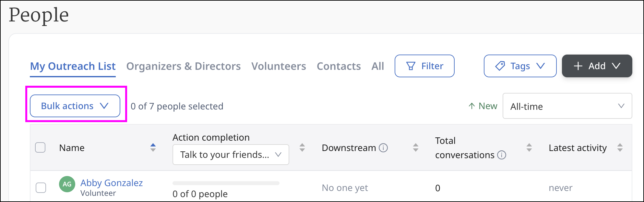
Task: Open Abby Gonzalez's profile link
Action: tap(112, 183)
